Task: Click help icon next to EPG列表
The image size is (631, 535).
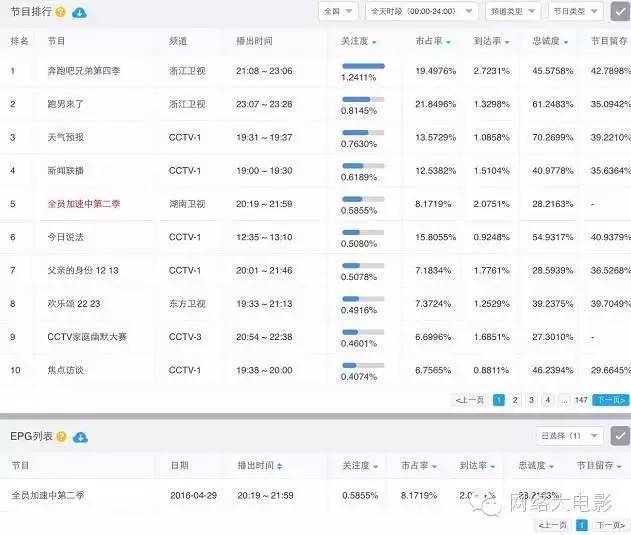Action: click(61, 436)
